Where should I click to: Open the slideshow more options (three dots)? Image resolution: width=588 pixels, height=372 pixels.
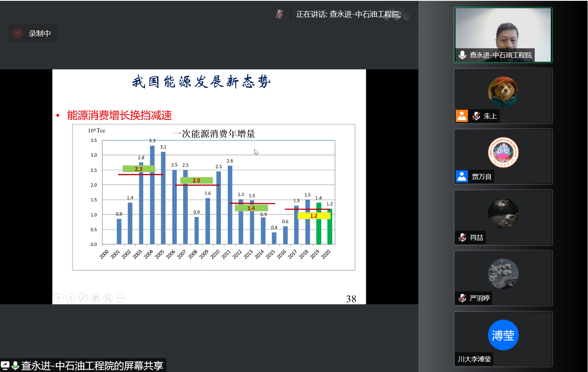pyautogui.click(x=120, y=298)
